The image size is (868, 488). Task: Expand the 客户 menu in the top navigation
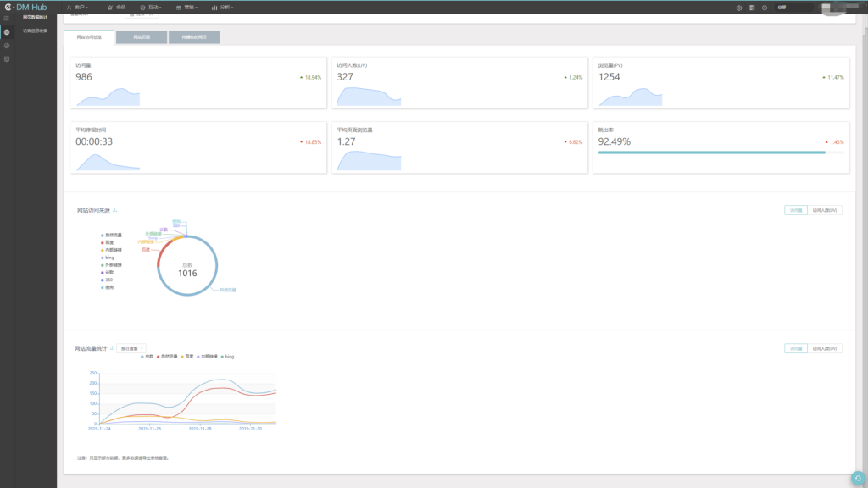[x=78, y=8]
